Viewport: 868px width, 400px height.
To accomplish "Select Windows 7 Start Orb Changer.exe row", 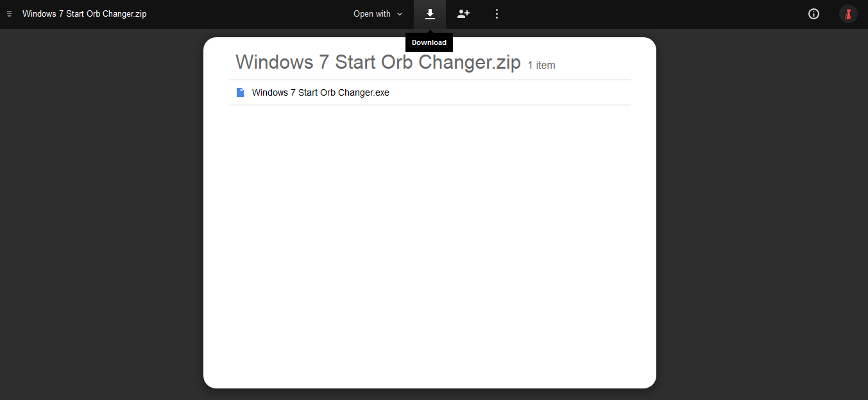I will click(430, 92).
